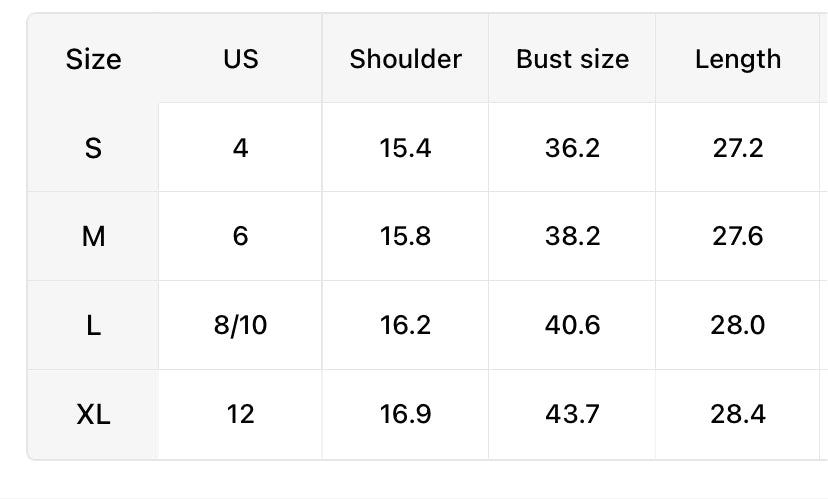Click shoulder value 16.9
This screenshot has height=499, width=828.
click(x=405, y=414)
